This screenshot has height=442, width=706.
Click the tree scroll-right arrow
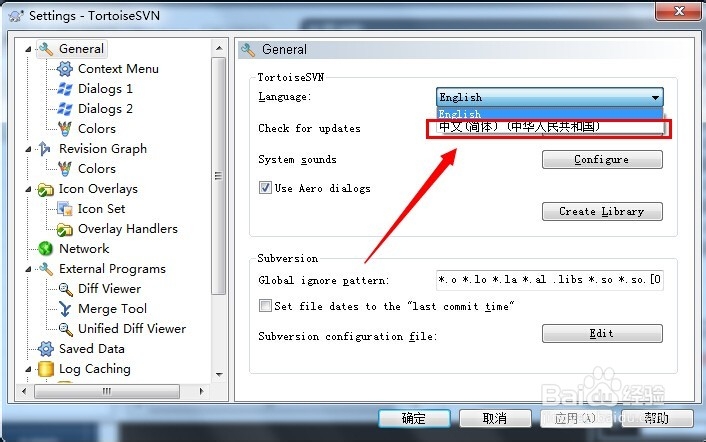pyautogui.click(x=201, y=391)
